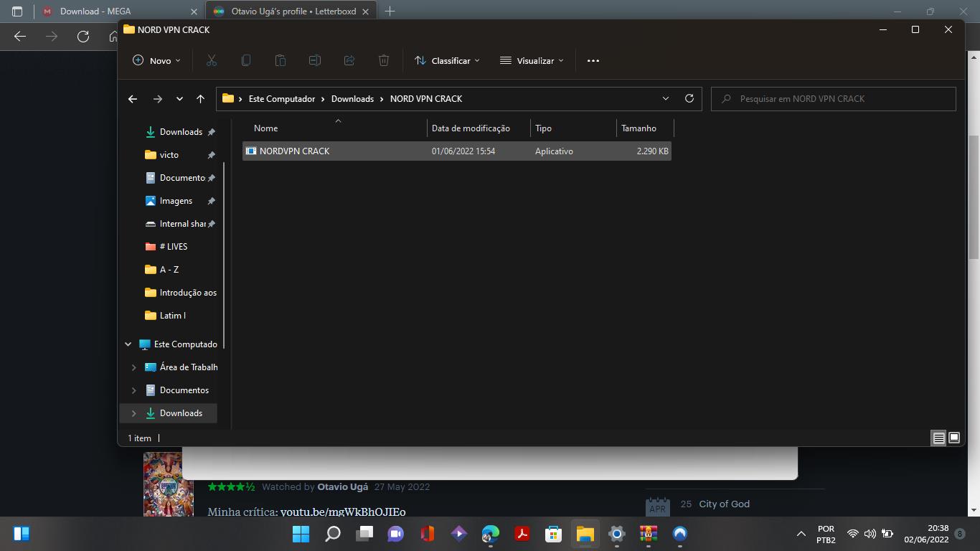Open Microsoft Store from the taskbar
This screenshot has height=551, width=980.
(553, 534)
